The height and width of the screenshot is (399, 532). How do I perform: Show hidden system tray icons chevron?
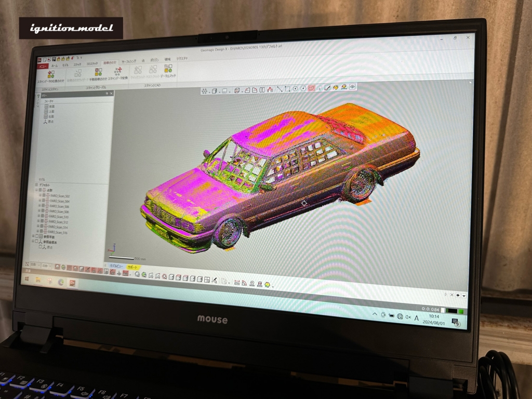tap(375, 314)
